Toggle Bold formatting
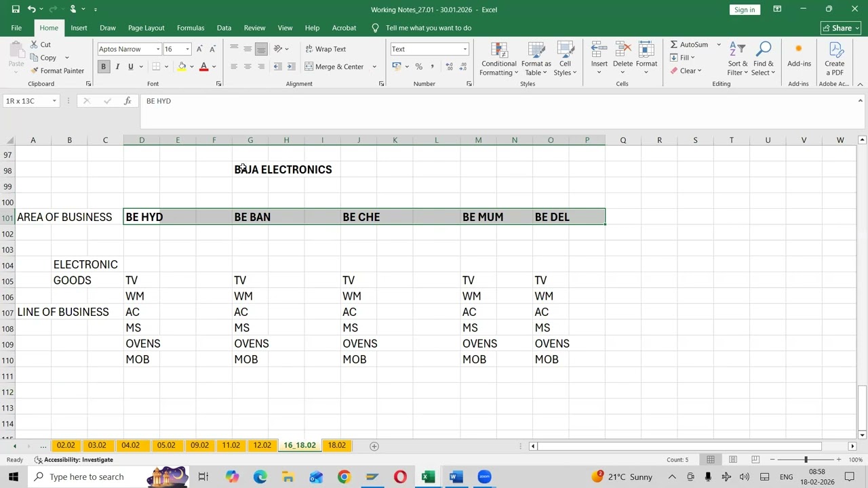The width and height of the screenshot is (868, 488). [103, 66]
